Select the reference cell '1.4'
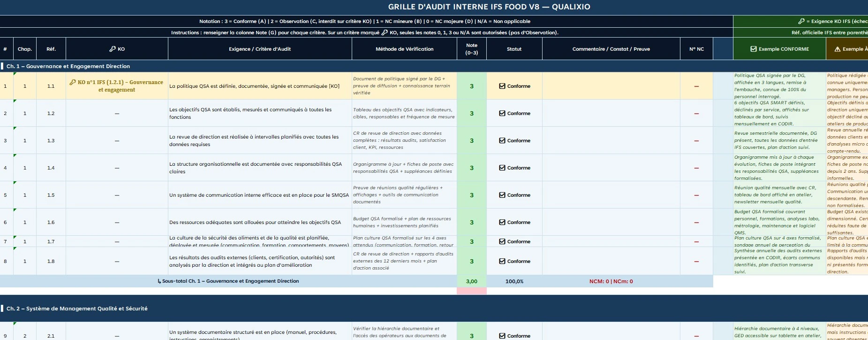The image size is (868, 340). 51,168
